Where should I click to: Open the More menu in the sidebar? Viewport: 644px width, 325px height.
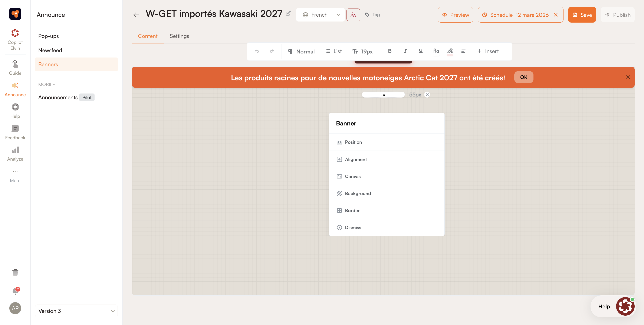click(x=15, y=175)
